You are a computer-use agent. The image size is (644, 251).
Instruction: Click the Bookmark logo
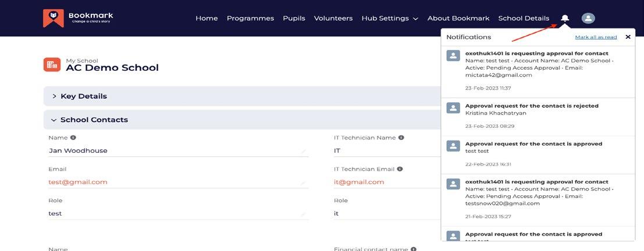[x=78, y=18]
